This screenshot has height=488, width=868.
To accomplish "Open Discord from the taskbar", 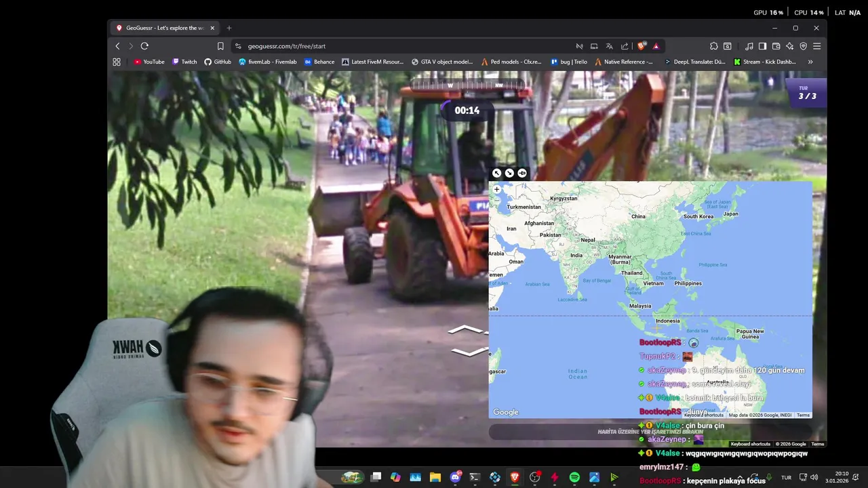I will coord(455,477).
